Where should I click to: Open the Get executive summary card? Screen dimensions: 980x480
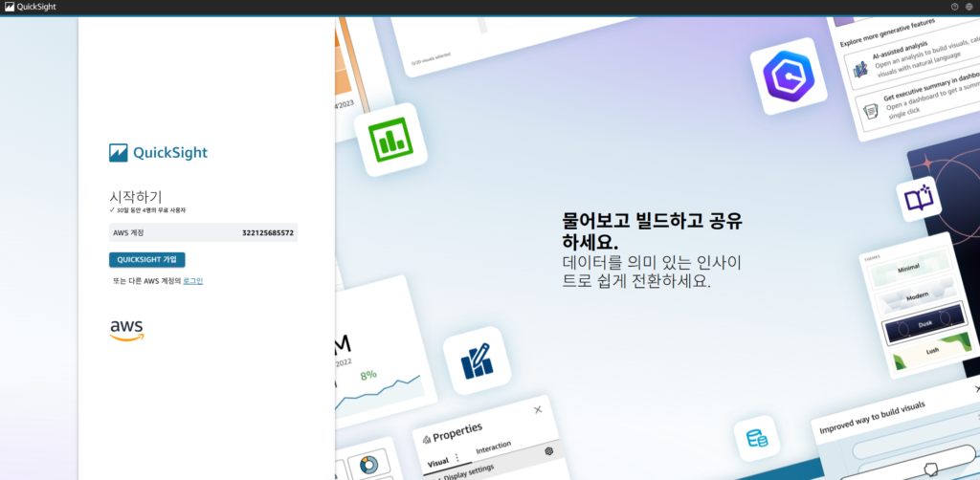919,101
